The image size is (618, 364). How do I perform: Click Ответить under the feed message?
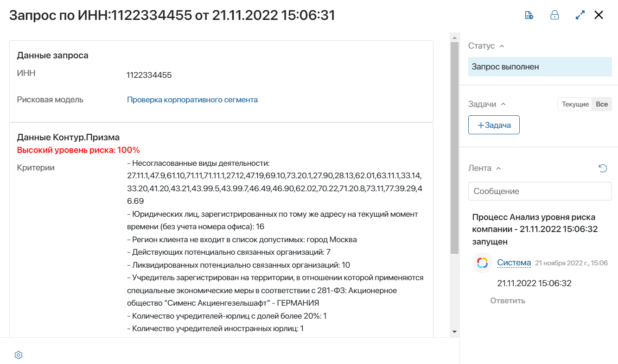point(508,301)
